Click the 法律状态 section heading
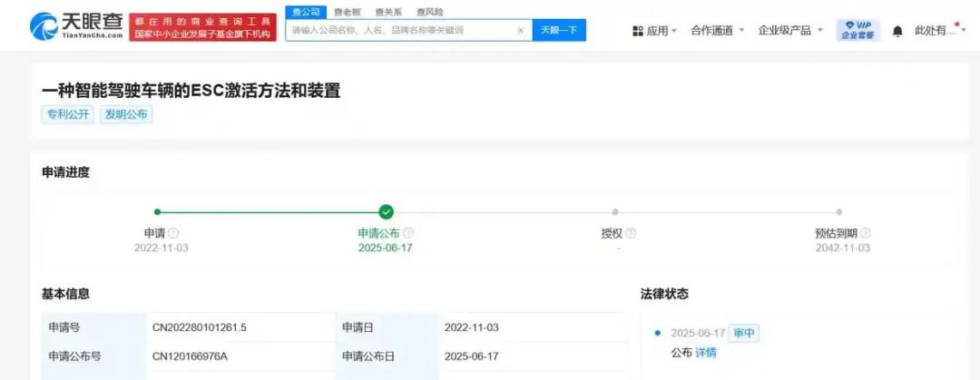 (x=664, y=294)
